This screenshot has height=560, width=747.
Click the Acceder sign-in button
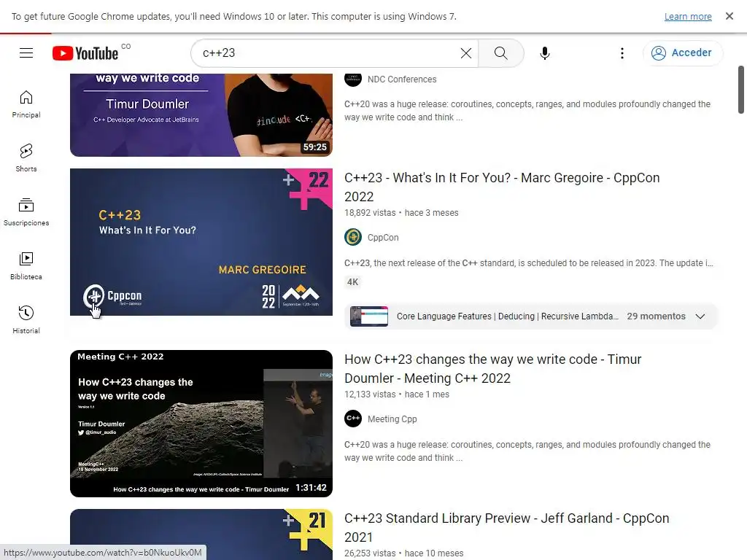click(x=682, y=52)
